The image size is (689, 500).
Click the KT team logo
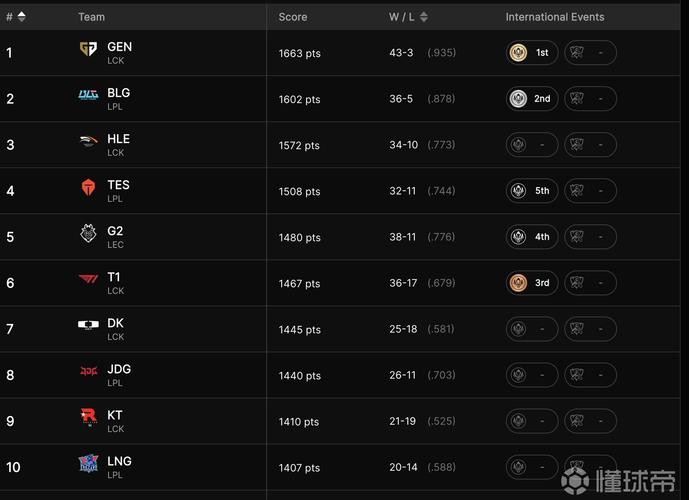coord(89,417)
